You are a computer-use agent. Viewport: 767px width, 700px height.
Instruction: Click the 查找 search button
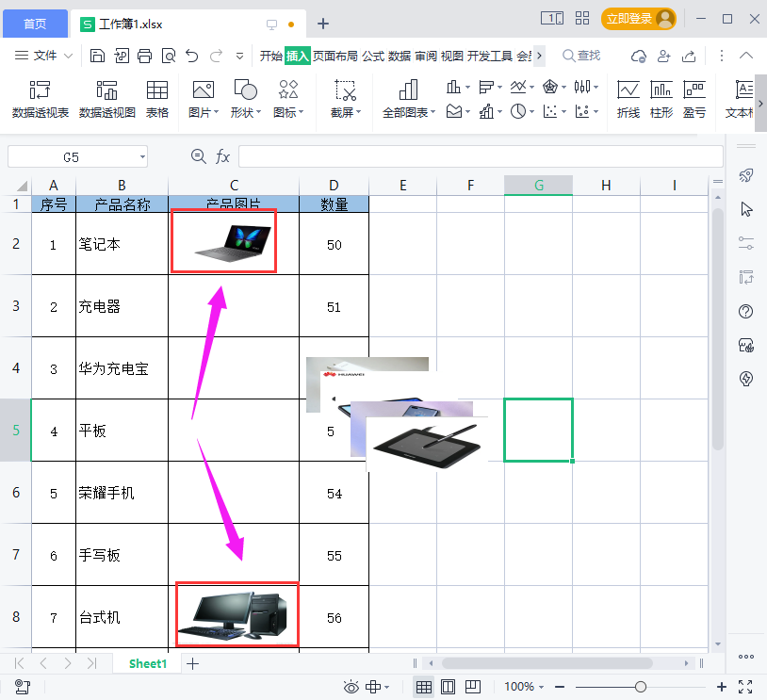tap(581, 56)
